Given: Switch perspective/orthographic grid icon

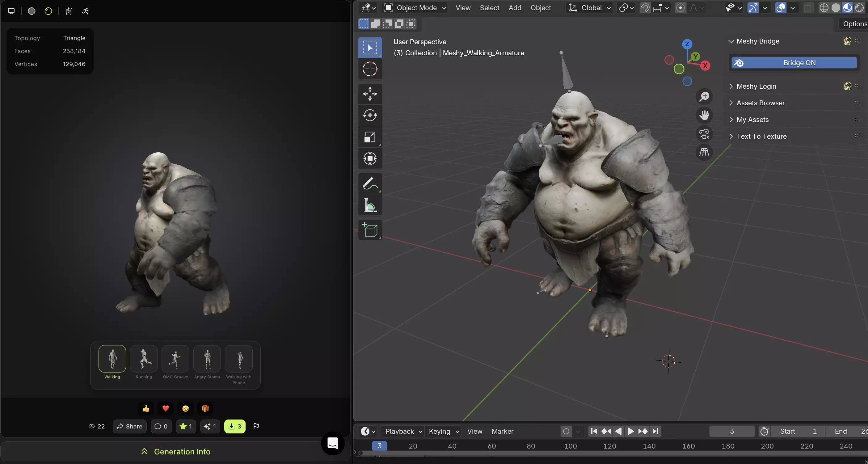Looking at the screenshot, I should pyautogui.click(x=704, y=152).
